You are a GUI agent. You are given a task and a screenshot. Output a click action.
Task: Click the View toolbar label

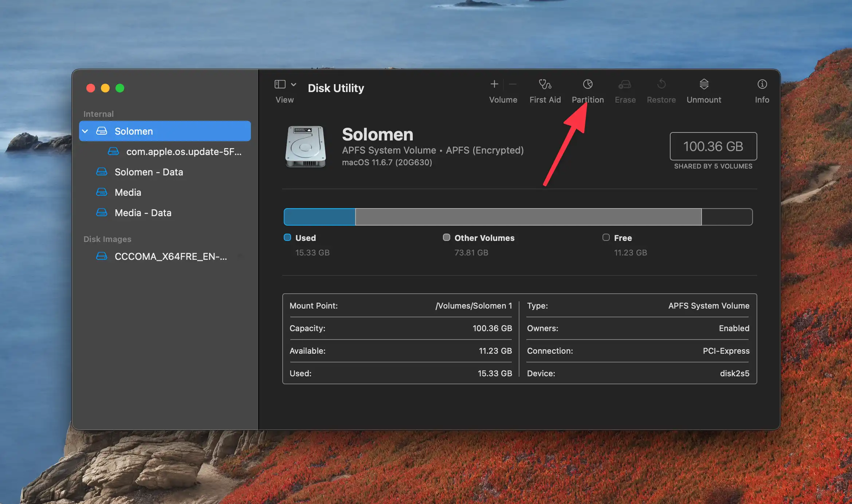(284, 100)
